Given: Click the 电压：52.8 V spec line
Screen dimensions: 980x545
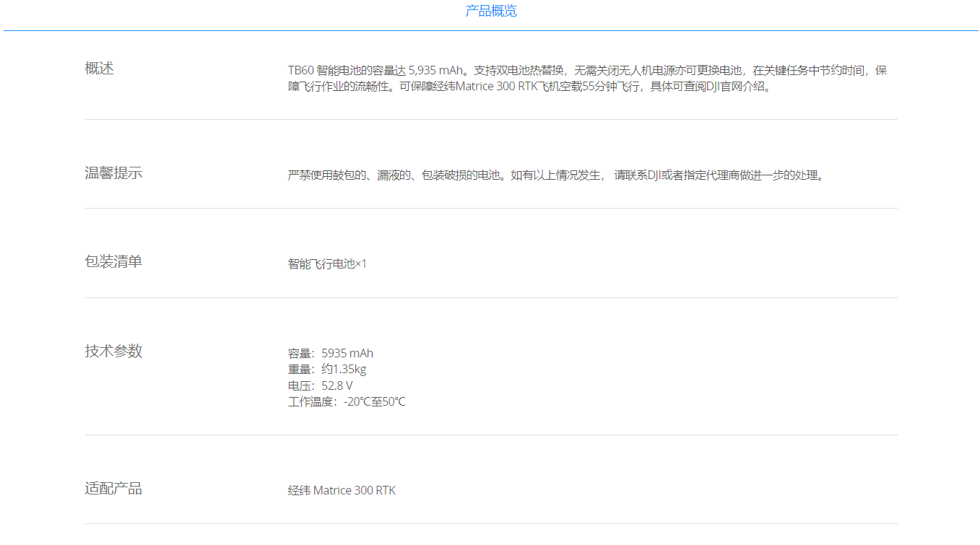Looking at the screenshot, I should click(x=321, y=385).
